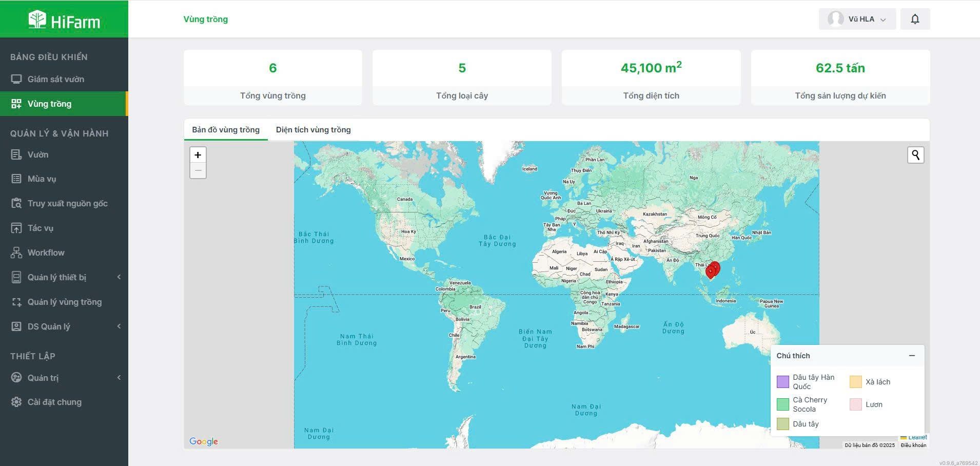Open Mùa vụ in the sidebar

(42, 179)
